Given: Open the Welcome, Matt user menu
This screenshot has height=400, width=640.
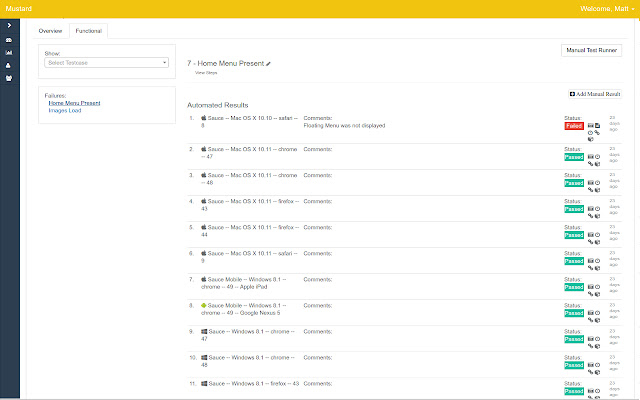Looking at the screenshot, I should coord(607,9).
